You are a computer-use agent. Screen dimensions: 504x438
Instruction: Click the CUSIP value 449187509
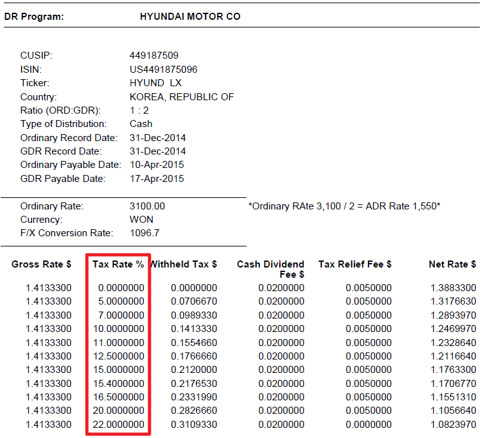pyautogui.click(x=154, y=56)
